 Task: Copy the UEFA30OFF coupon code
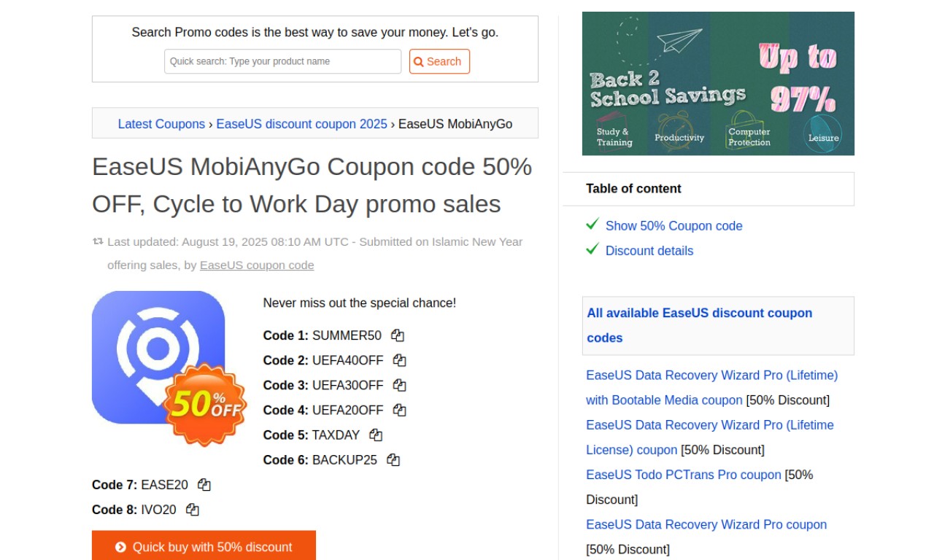(399, 385)
